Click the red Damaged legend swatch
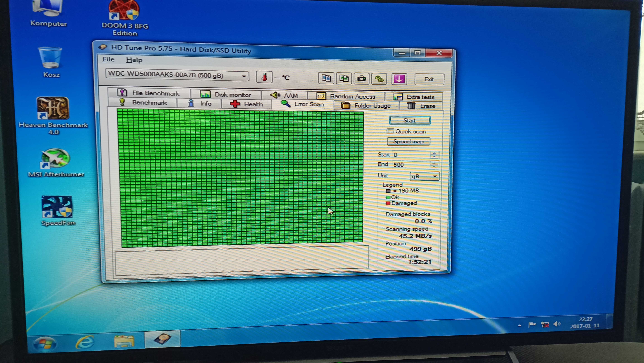644x363 pixels. [388, 203]
